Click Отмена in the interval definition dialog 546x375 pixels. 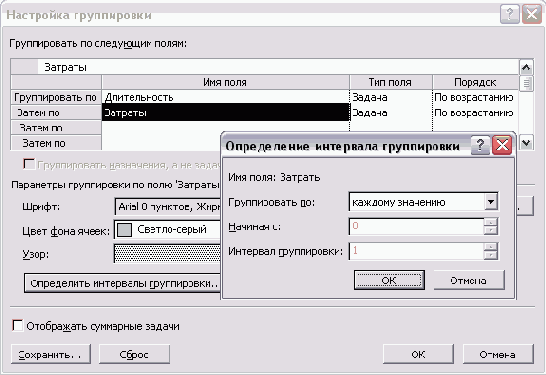(469, 280)
